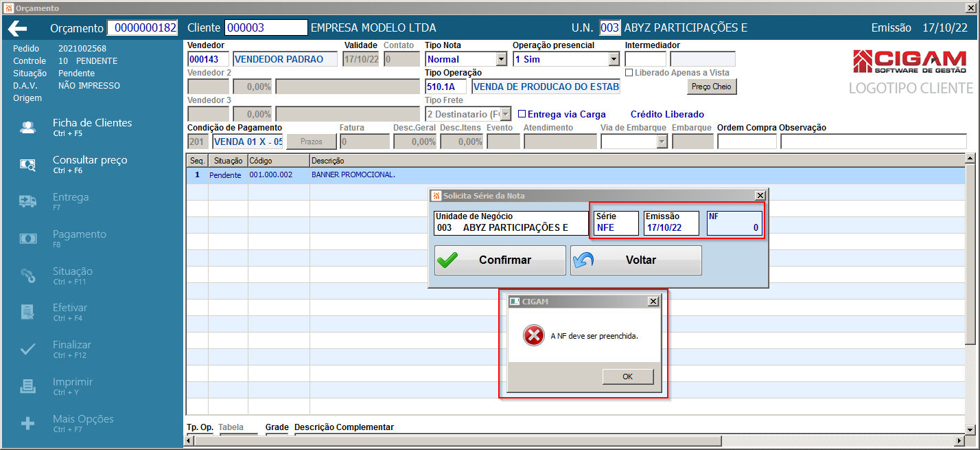The image size is (980, 450).
Task: Click OK in the CIGAM error dialog
Action: click(x=628, y=376)
